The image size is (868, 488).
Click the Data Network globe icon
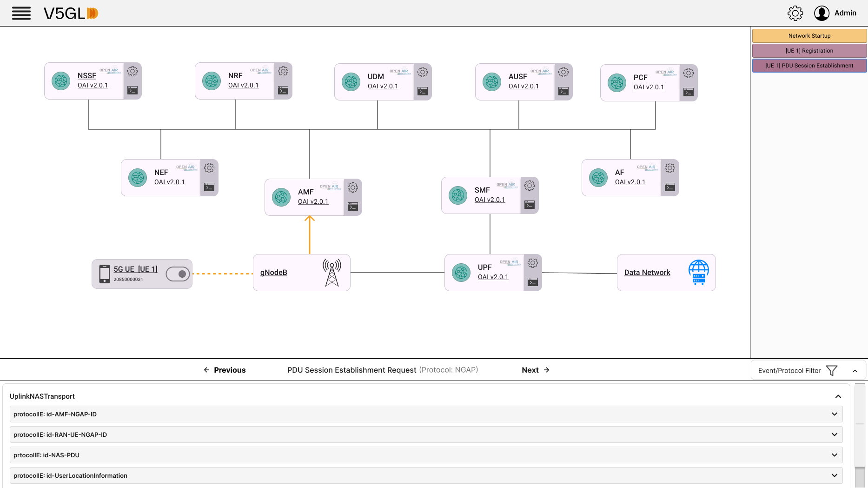coord(698,273)
